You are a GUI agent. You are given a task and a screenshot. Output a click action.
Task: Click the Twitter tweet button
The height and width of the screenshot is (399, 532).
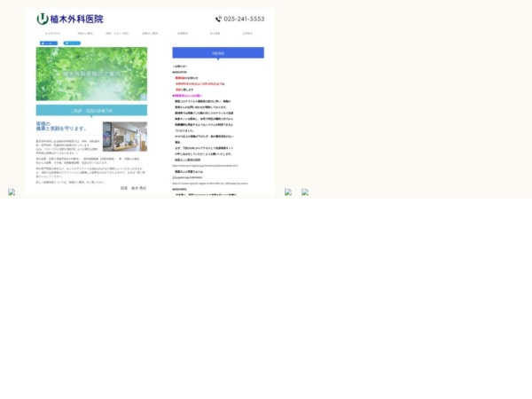[72, 43]
